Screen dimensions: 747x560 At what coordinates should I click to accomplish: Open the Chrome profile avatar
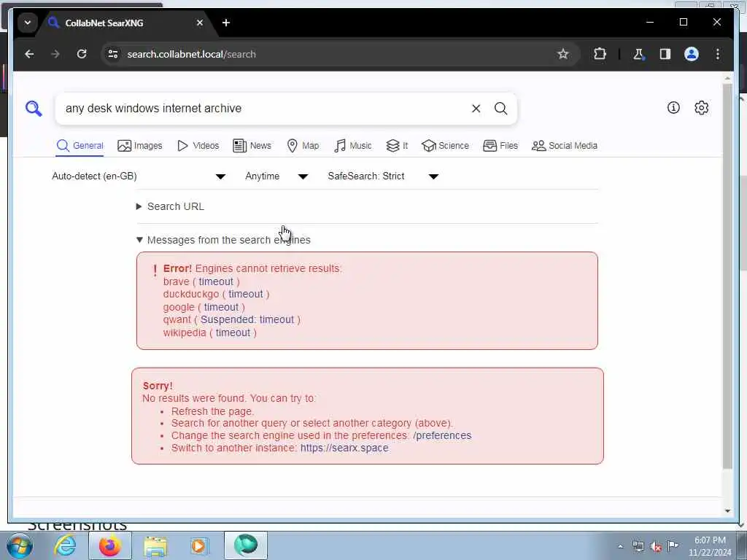(692, 54)
